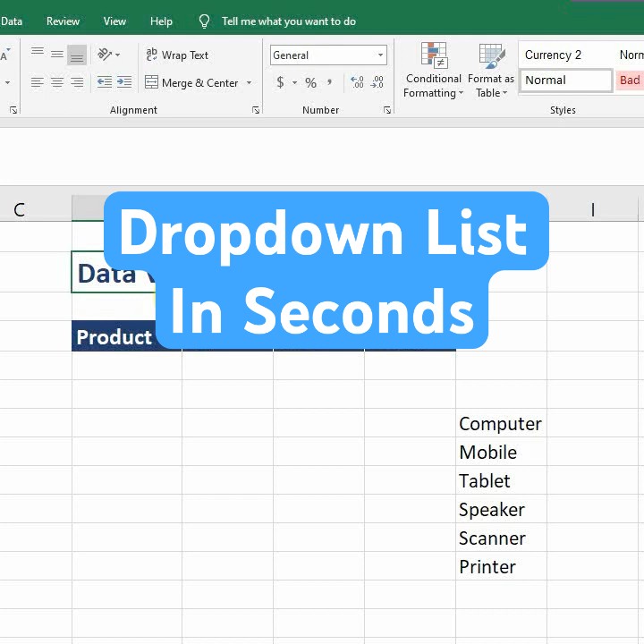Select the Normal cell style
644x644 pixels.
566,80
